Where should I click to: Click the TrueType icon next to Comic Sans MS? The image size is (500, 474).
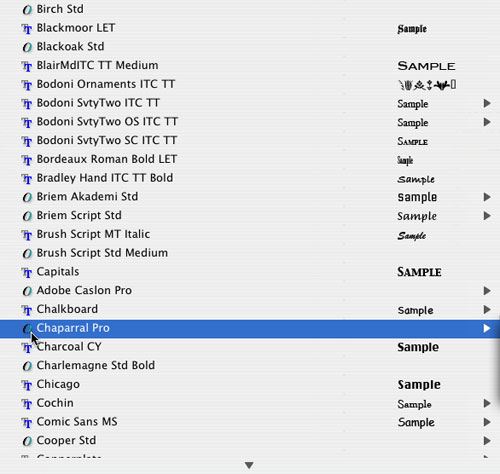(27, 422)
